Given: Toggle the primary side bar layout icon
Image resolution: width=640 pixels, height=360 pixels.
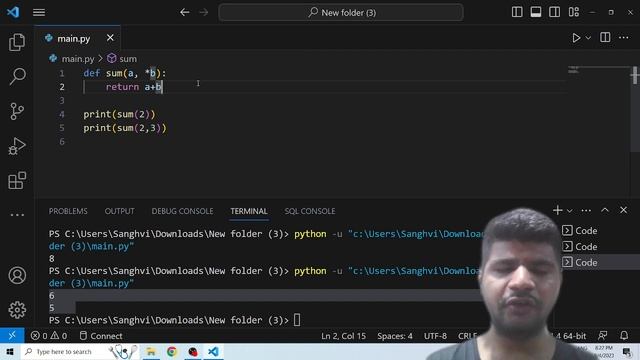Looking at the screenshot, I should pyautogui.click(x=517, y=12).
